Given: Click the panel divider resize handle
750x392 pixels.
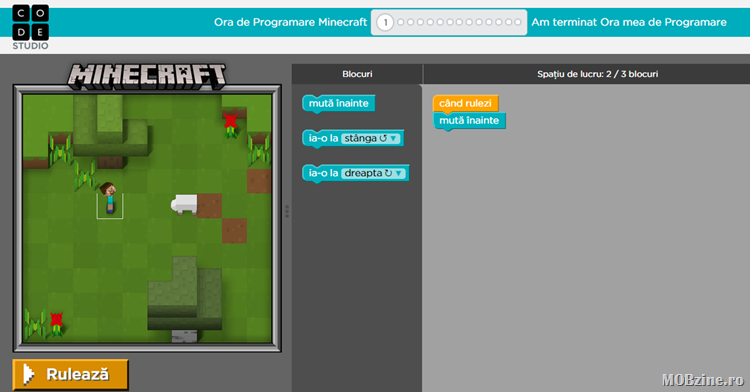Looking at the screenshot, I should pos(287,211).
